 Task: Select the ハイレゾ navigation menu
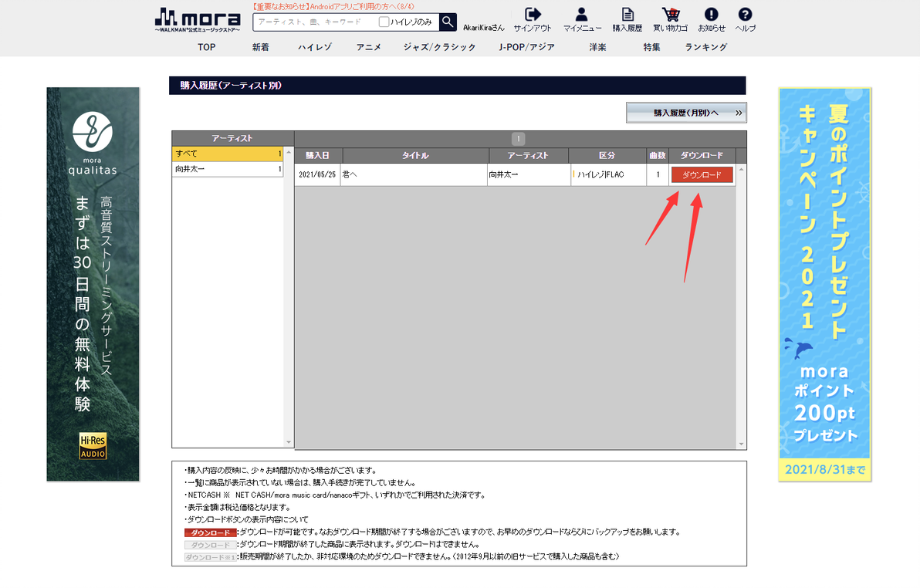[x=314, y=47]
